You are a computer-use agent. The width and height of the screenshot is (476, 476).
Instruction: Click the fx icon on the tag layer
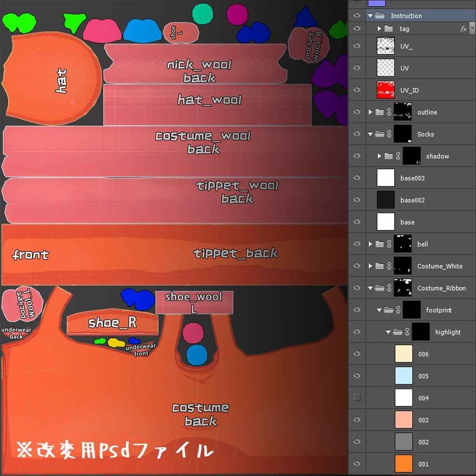click(x=464, y=28)
